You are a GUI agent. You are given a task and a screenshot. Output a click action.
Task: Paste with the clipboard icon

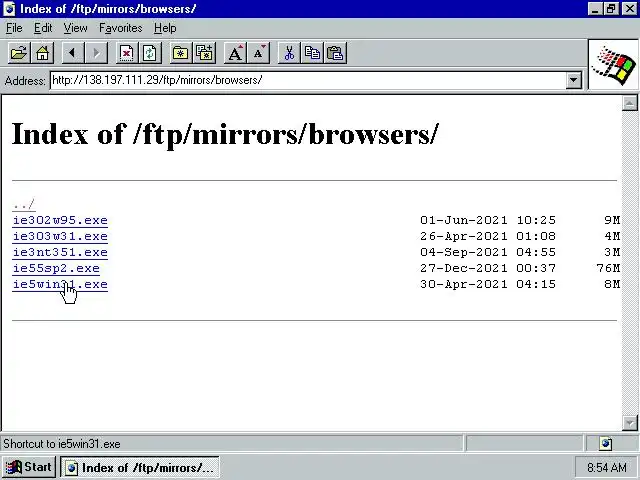336,53
